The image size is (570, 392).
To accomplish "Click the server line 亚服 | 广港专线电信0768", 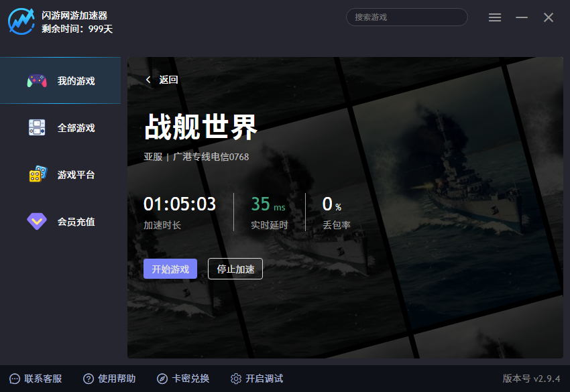I will (196, 157).
